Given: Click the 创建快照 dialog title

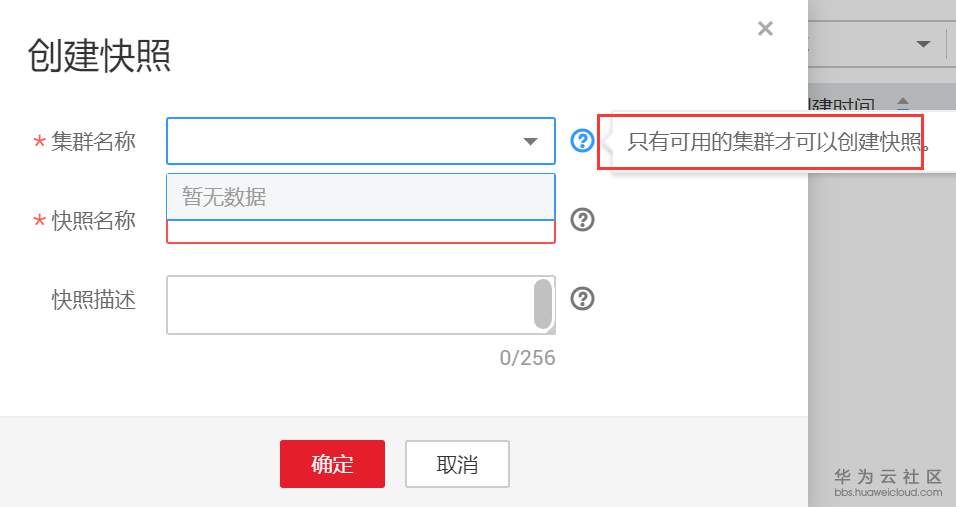Looking at the screenshot, I should 98,55.
